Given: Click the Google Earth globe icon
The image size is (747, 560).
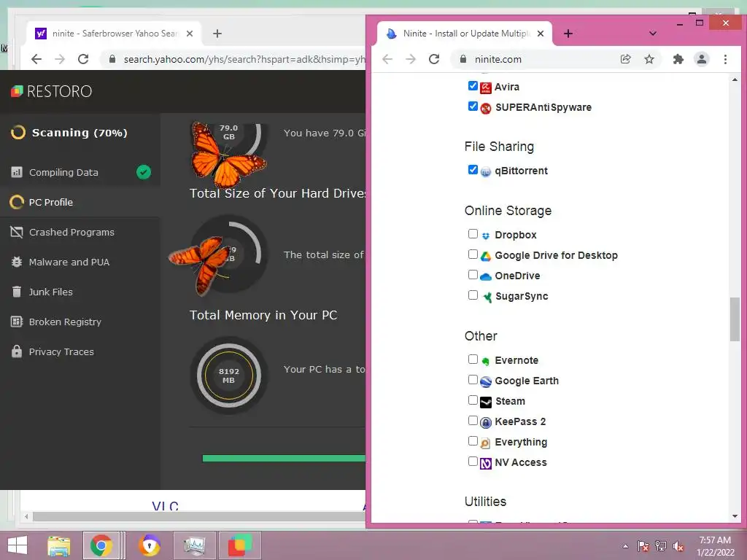Looking at the screenshot, I should coord(485,381).
